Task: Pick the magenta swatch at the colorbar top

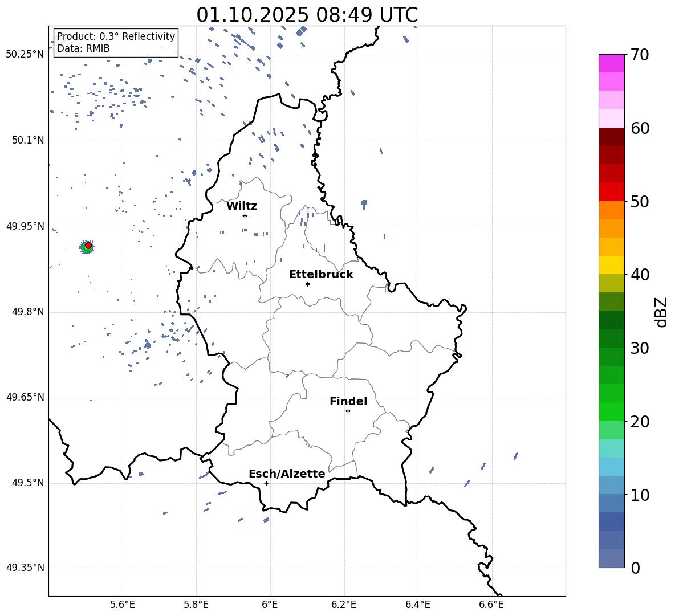Action: [612, 63]
